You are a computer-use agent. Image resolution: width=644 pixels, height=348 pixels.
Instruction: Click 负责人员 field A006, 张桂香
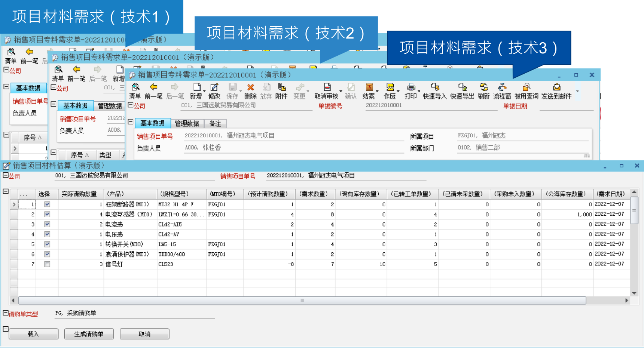coord(294,148)
